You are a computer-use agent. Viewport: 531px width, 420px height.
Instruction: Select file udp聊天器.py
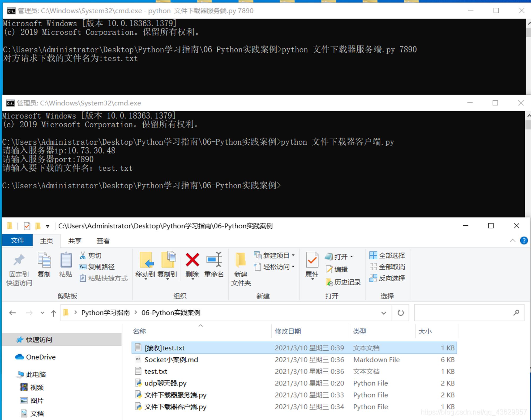294,383
